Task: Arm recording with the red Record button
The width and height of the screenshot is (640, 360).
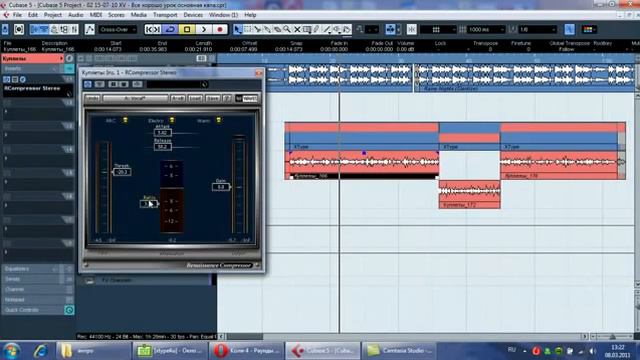Action: coord(220,29)
